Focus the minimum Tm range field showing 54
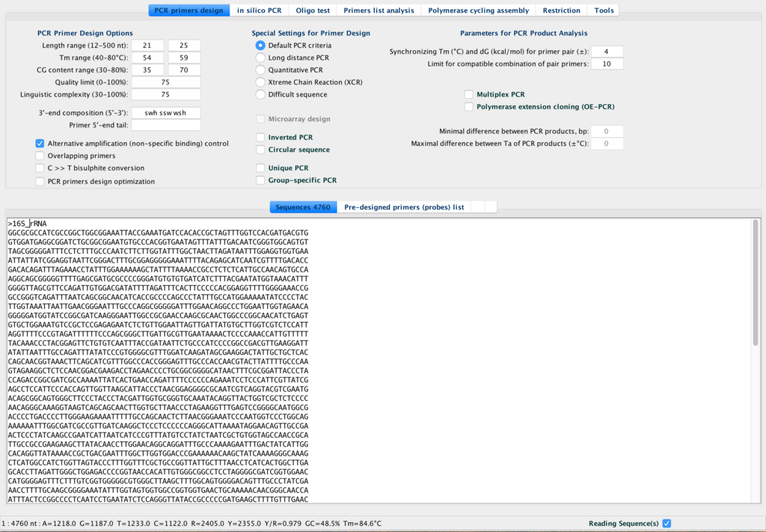 point(147,58)
